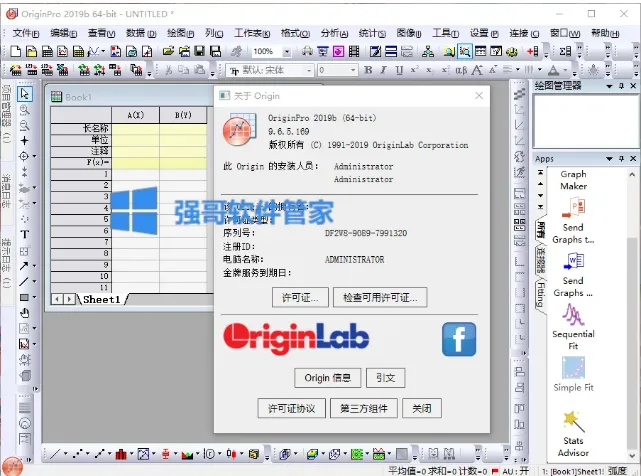Open the File menu

[x=25, y=33]
